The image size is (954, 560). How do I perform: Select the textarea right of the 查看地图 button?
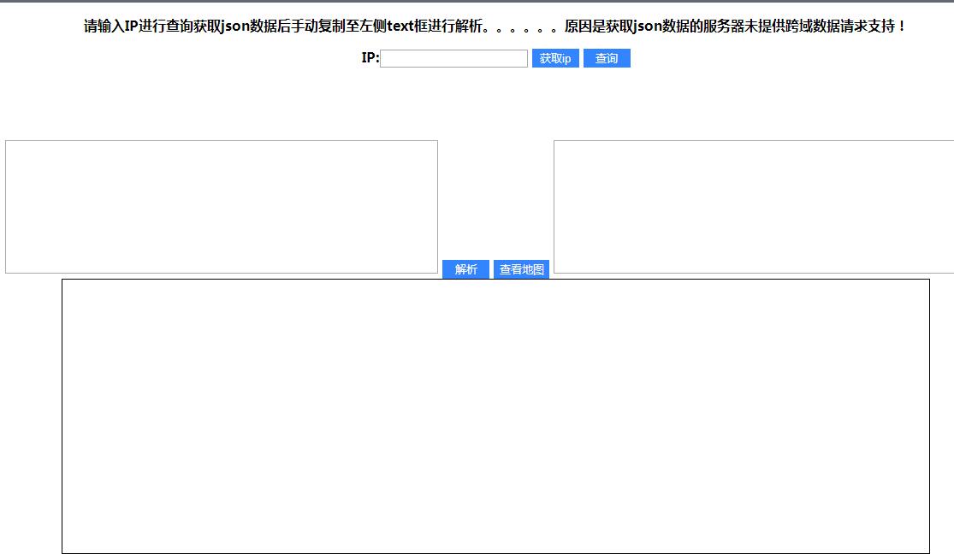(753, 207)
